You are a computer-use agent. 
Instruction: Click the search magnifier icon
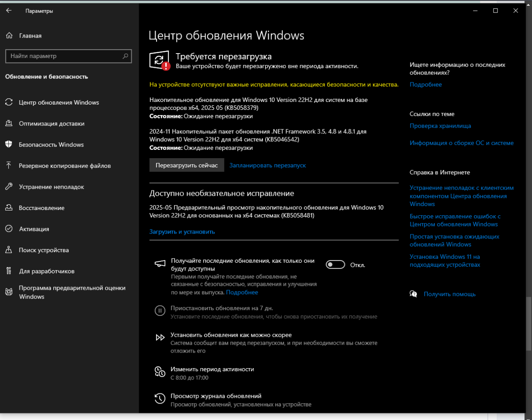pyautogui.click(x=125, y=56)
